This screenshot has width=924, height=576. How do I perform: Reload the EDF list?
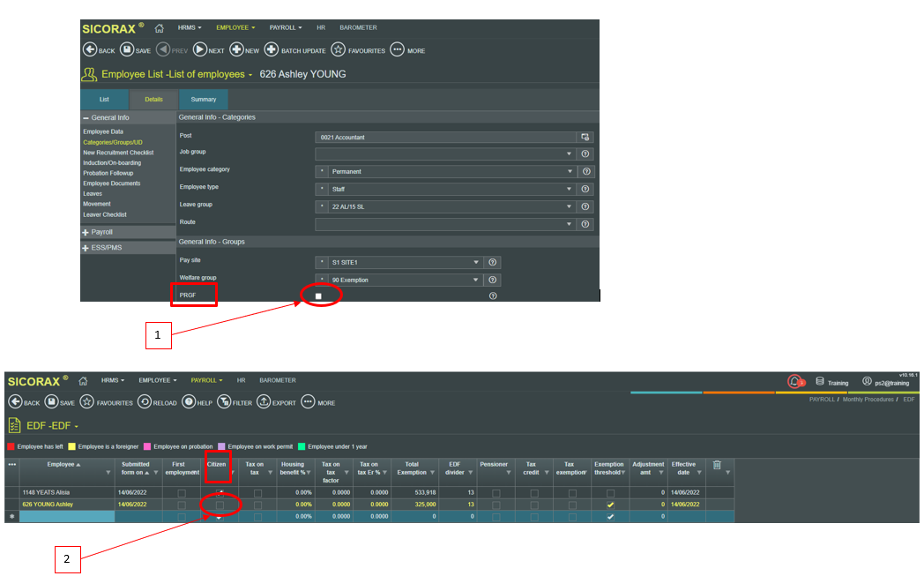click(145, 402)
